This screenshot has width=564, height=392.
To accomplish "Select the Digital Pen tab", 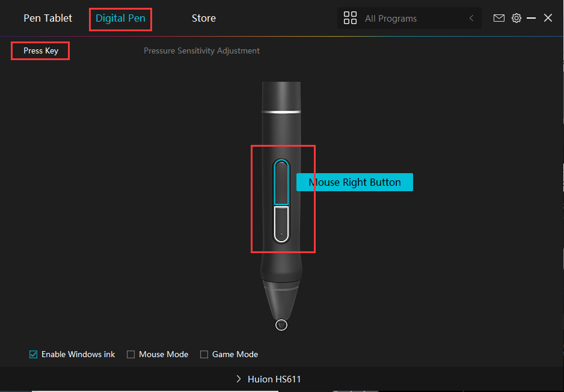I will pyautogui.click(x=120, y=19).
